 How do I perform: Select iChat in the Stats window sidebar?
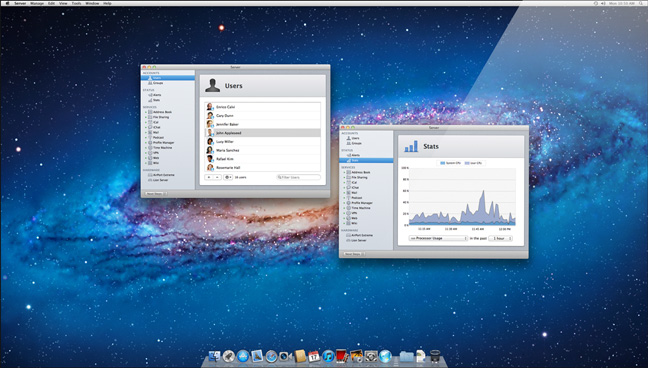(355, 188)
